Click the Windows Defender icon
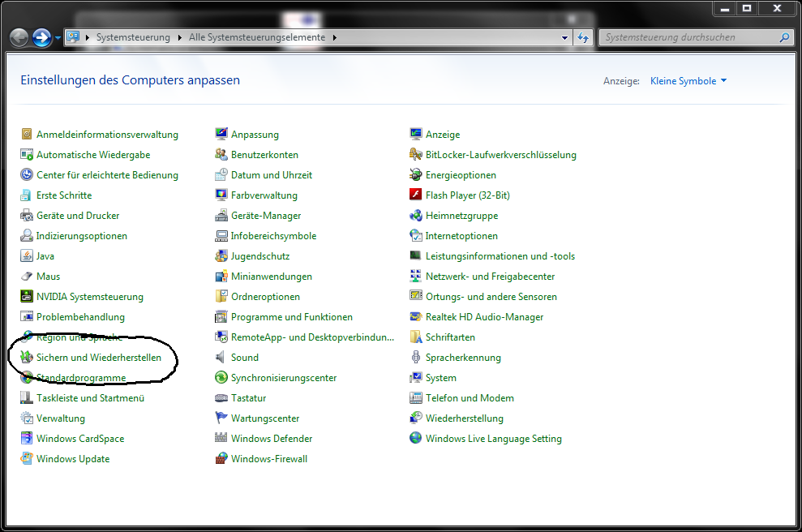Viewport: 802px width, 532px height. coord(221,439)
